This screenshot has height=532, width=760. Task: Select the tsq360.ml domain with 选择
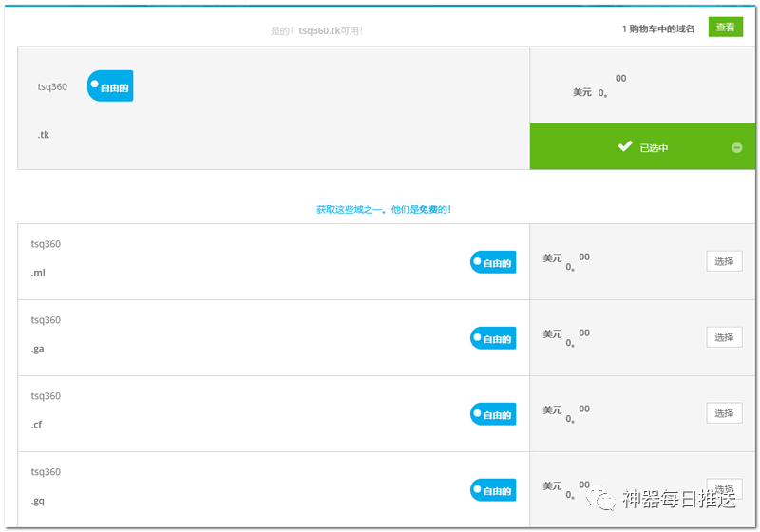(x=724, y=261)
